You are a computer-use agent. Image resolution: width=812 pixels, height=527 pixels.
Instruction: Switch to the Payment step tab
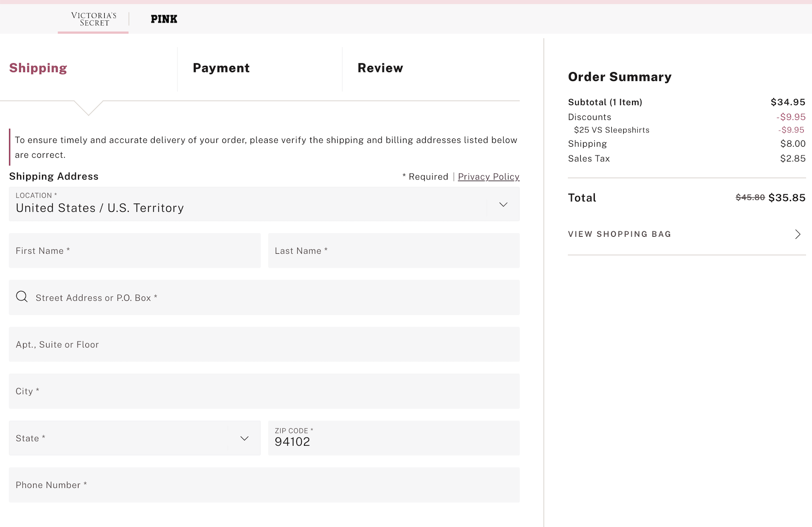coord(221,68)
